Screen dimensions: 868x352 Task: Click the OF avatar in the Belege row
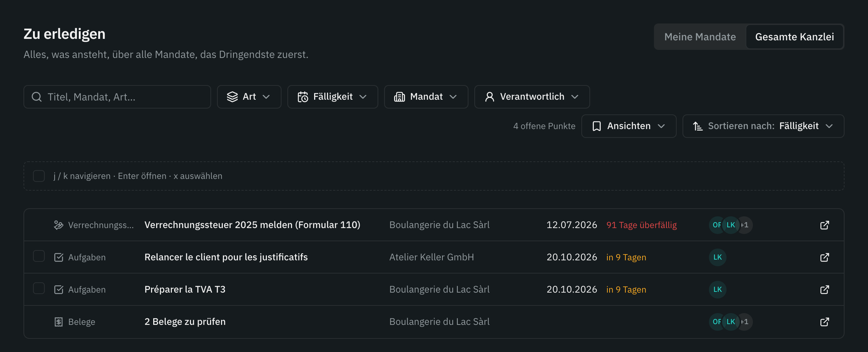click(716, 322)
